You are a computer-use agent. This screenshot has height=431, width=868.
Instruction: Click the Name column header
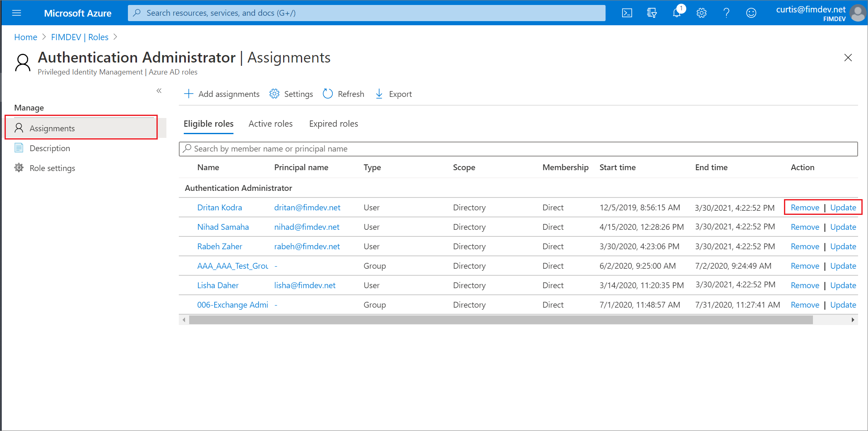208,167
